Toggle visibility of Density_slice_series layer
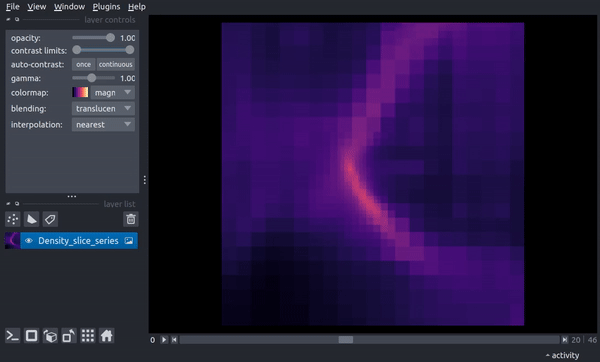 [x=29, y=241]
